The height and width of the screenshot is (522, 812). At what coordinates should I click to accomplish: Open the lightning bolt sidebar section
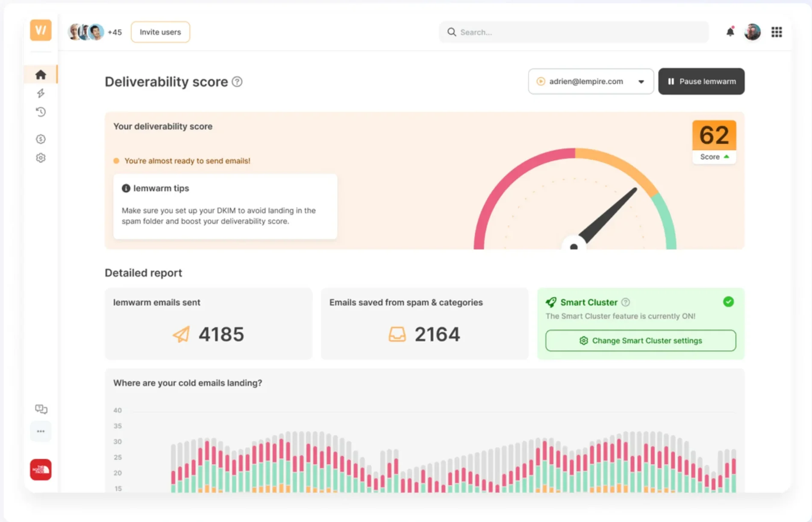click(x=41, y=93)
